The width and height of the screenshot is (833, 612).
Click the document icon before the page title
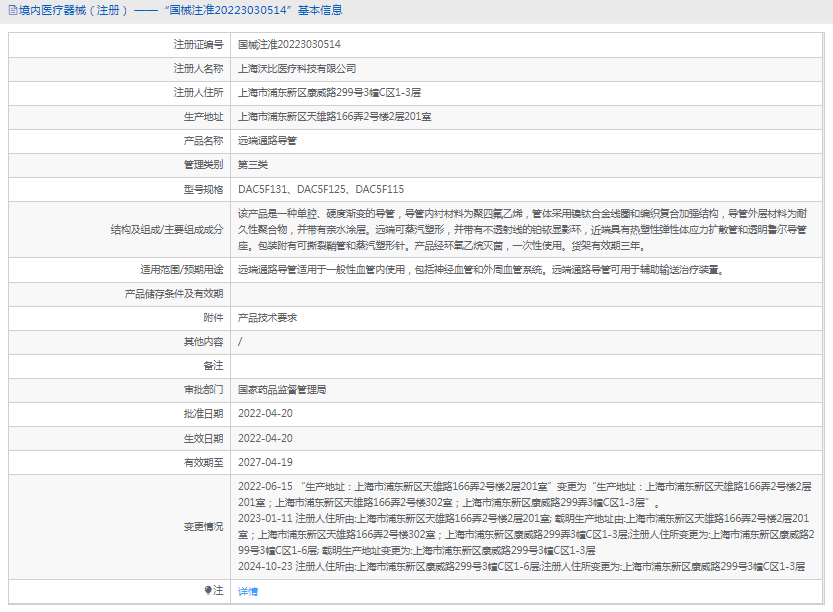coord(12,10)
